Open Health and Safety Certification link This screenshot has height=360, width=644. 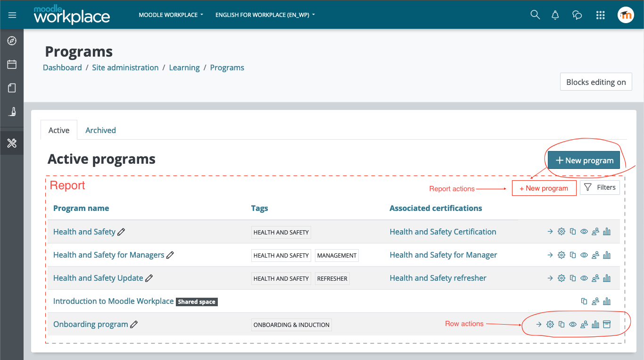pos(443,232)
